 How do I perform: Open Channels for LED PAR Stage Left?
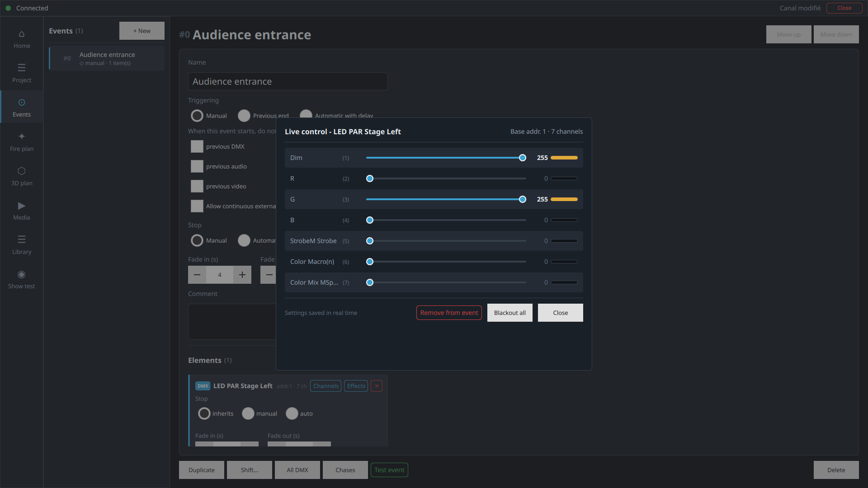pos(325,386)
